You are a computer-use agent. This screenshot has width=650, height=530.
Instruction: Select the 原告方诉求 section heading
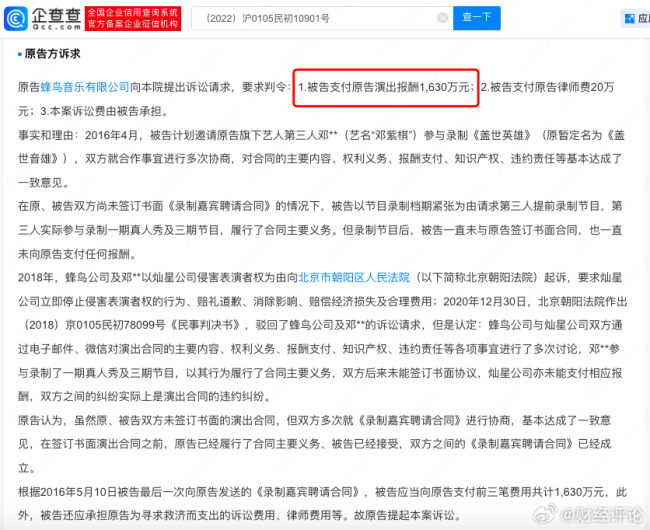(53, 54)
